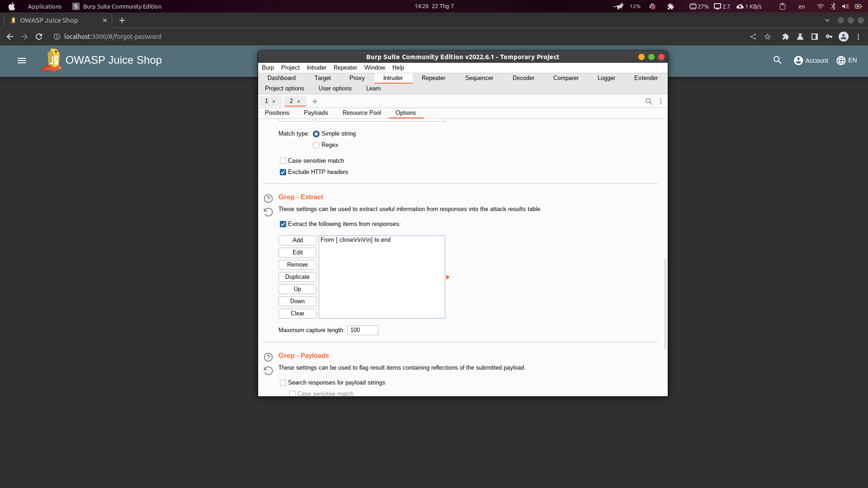Screen dimensions: 868x488
Task: Enable Case sensitive match checkbox
Action: tap(283, 161)
